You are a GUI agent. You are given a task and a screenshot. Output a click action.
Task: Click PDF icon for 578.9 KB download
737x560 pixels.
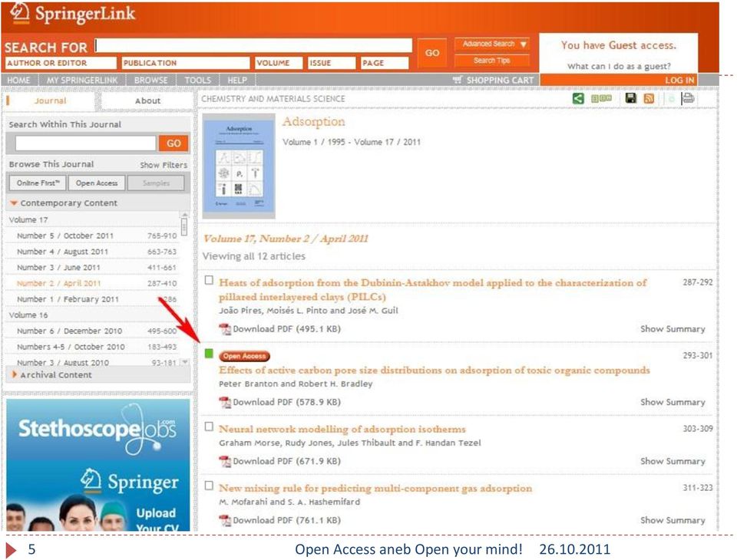click(x=225, y=402)
